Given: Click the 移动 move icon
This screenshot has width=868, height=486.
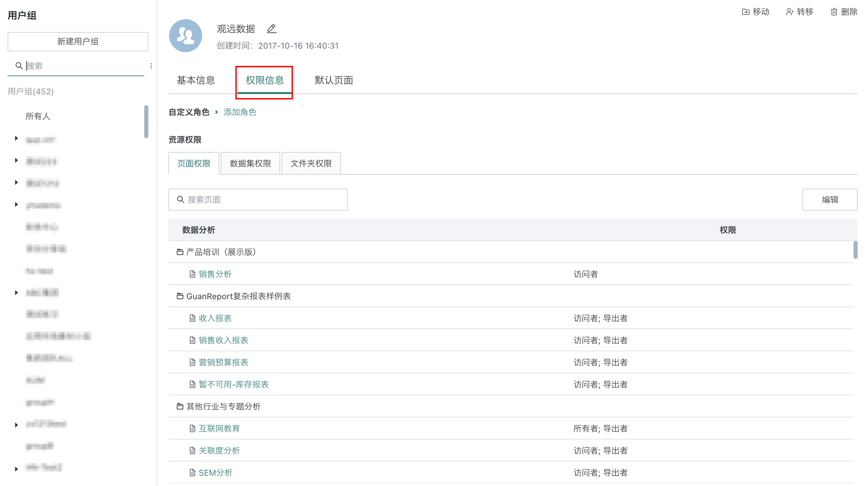Looking at the screenshot, I should 746,12.
